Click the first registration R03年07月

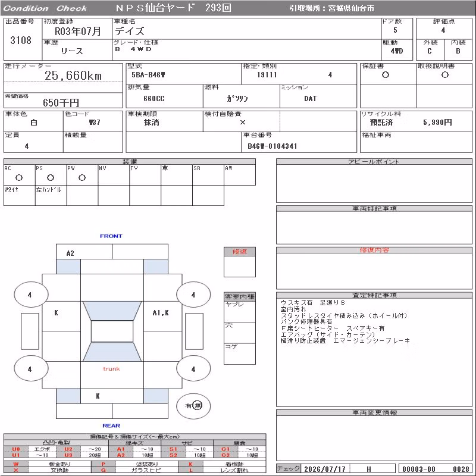point(78,32)
